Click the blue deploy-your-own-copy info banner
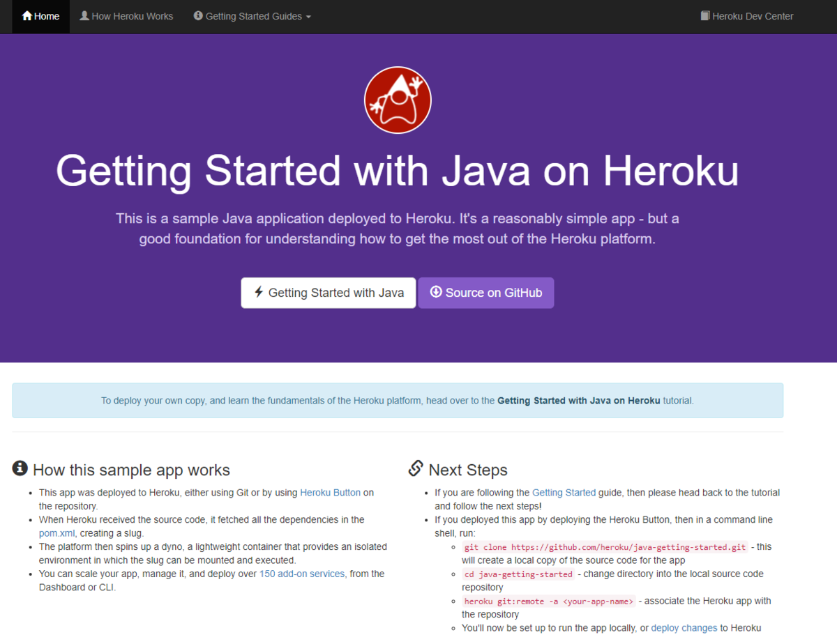The width and height of the screenshot is (837, 644). [398, 401]
